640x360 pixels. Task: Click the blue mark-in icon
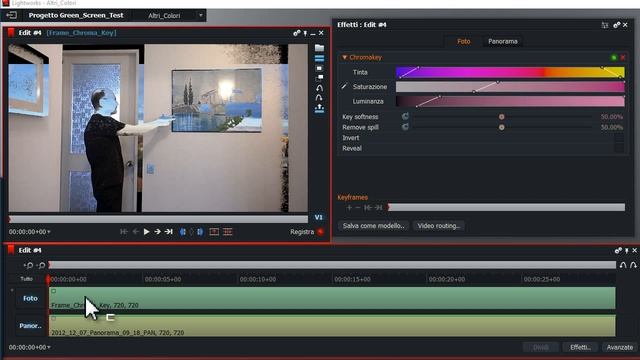click(183, 232)
